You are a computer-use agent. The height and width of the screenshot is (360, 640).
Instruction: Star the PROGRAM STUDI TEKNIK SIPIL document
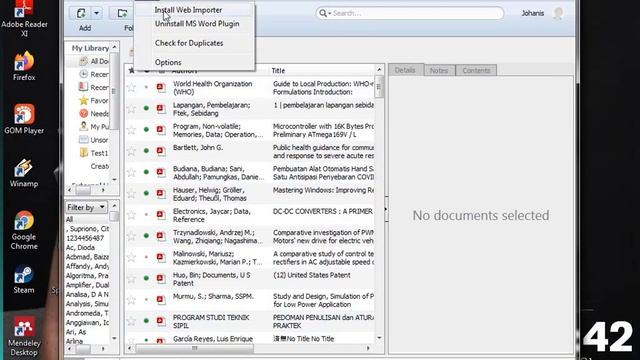(131, 321)
